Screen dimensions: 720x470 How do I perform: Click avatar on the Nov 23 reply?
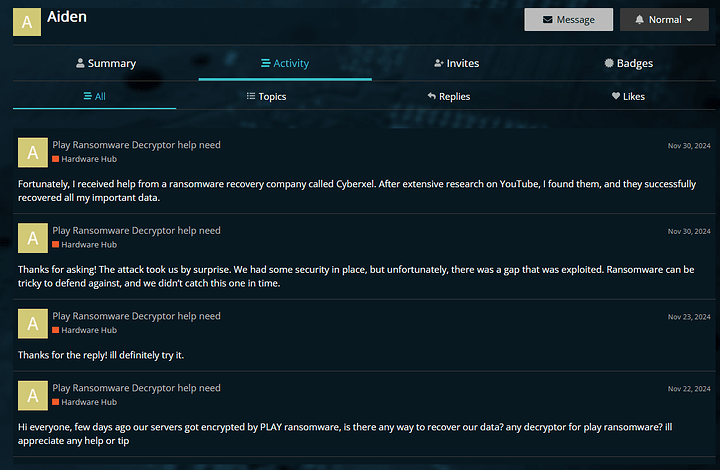[32, 323]
